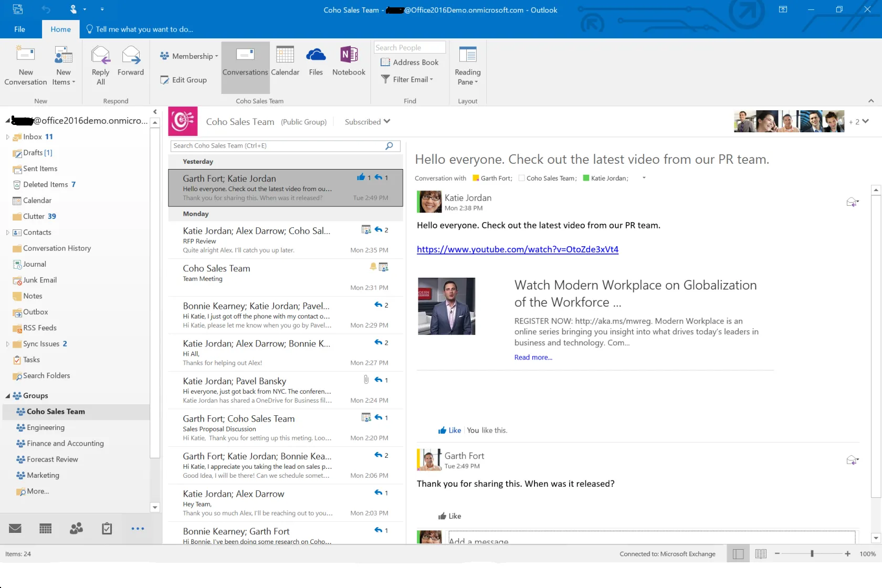Open the Subscribed dropdown

(367, 122)
